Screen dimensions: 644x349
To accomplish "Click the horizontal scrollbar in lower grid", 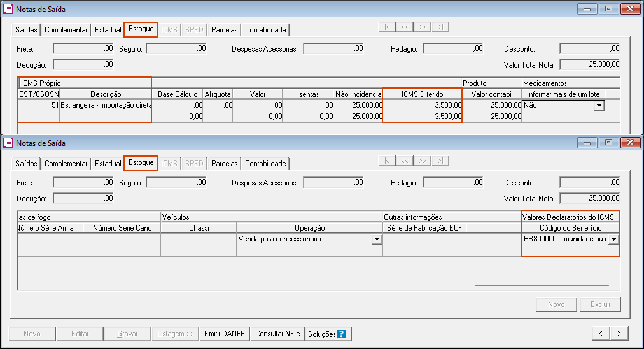I will point(541,285).
